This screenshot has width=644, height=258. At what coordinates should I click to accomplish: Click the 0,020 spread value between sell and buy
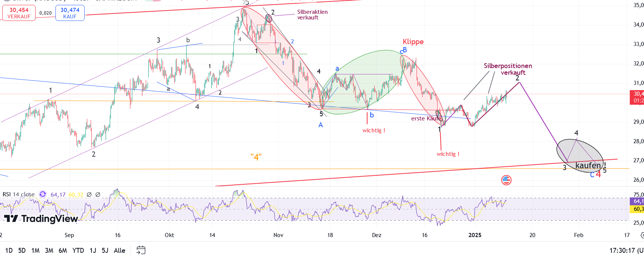coord(45,13)
